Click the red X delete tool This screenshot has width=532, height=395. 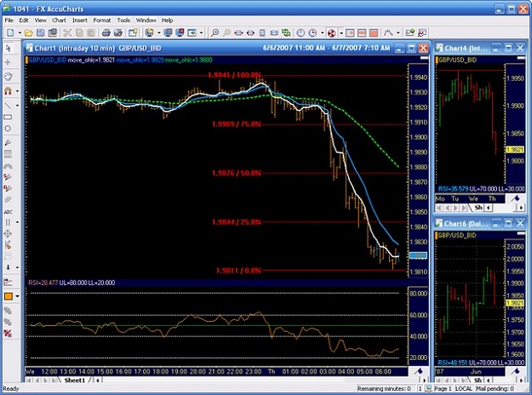point(8,334)
